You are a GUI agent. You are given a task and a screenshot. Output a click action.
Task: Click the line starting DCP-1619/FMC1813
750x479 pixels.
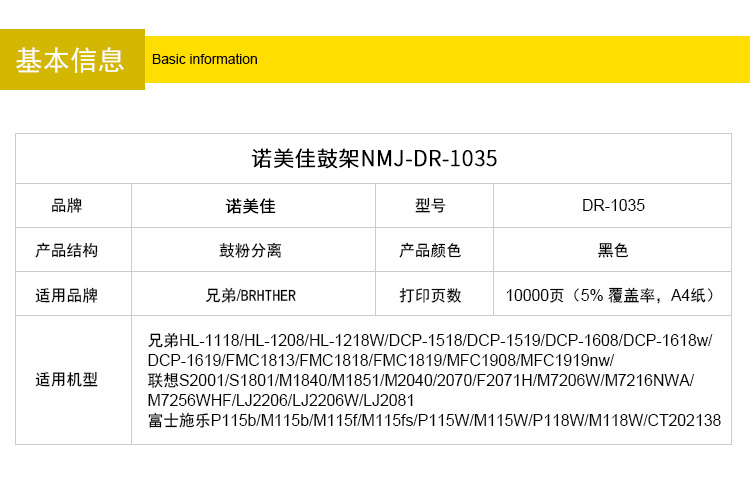click(381, 360)
